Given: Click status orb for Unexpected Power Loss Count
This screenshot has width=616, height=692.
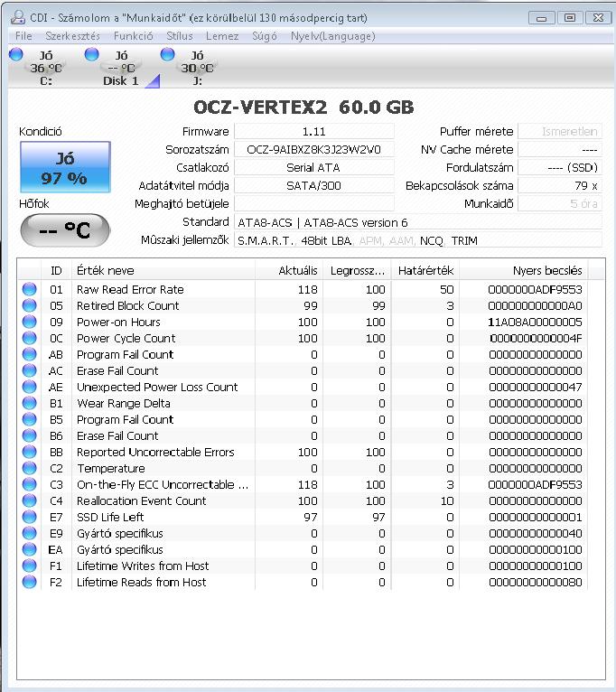Looking at the screenshot, I should pos(29,387).
